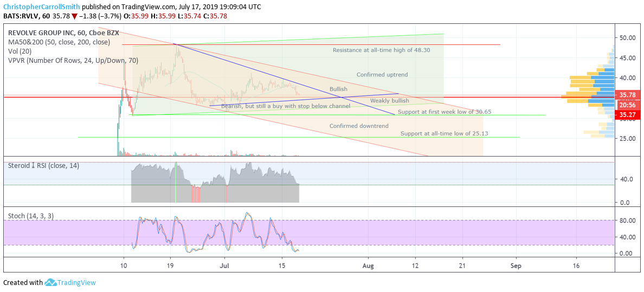Viewport: 644px width, 292px height.
Task: Click '21' on the date axis
Action: tap(463, 265)
